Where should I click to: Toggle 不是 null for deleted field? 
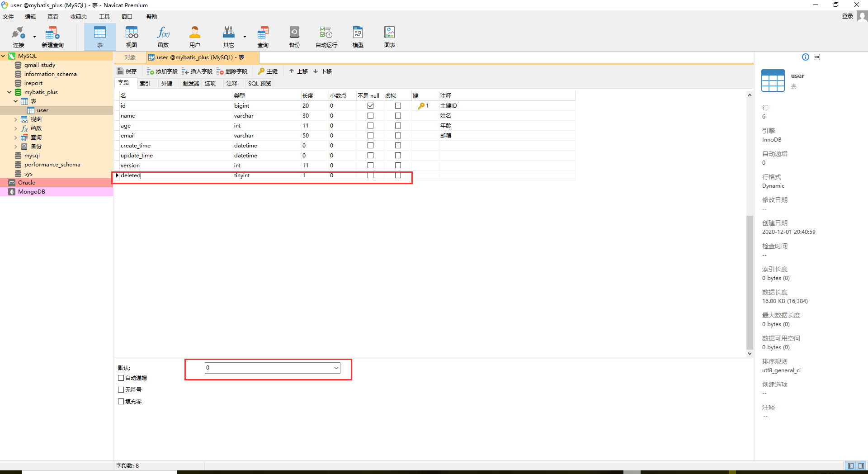tap(371, 175)
